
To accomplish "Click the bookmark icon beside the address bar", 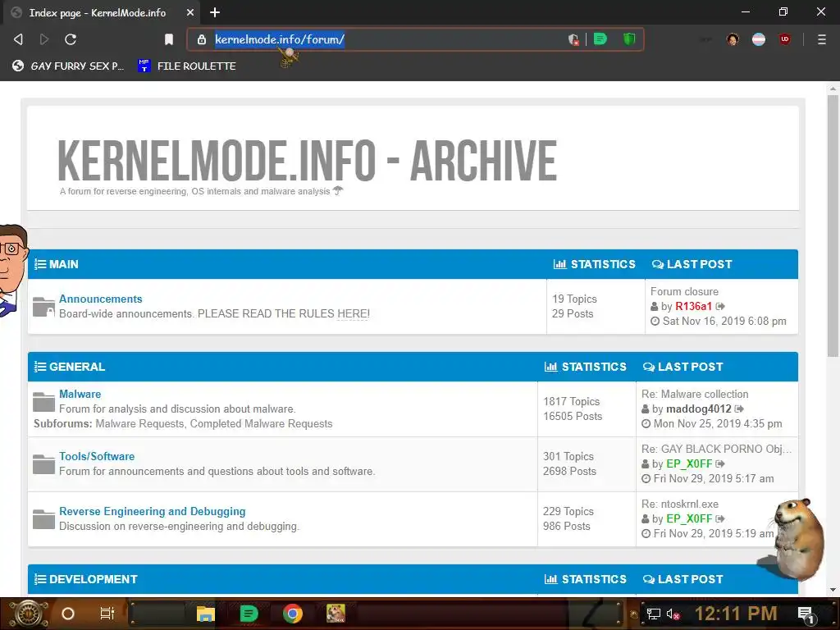I will click(169, 39).
